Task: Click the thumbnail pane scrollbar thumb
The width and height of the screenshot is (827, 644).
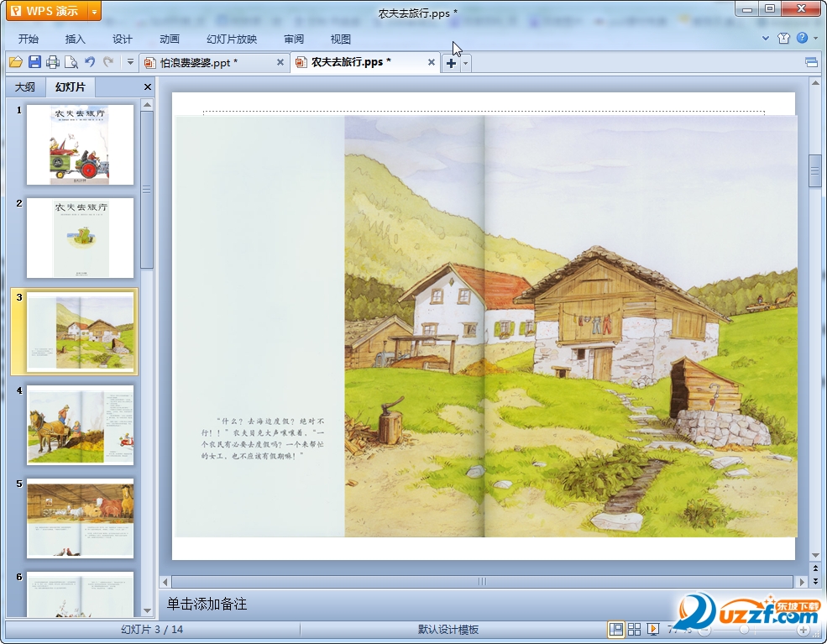Action: point(147,190)
